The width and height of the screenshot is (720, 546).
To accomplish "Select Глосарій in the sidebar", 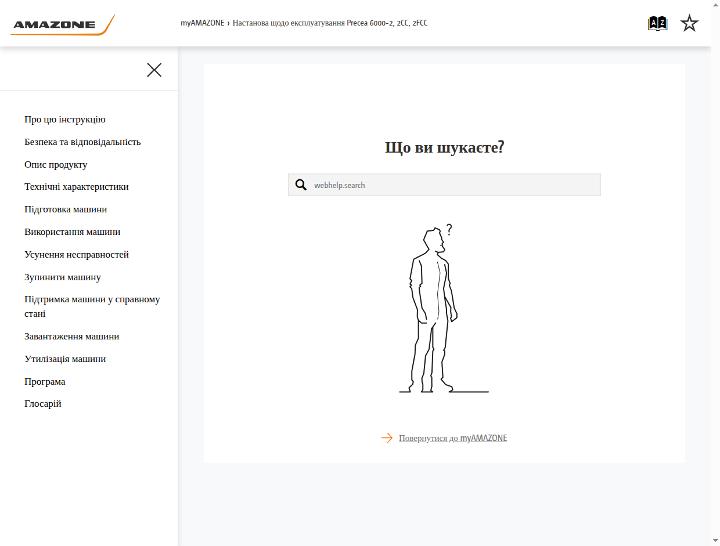I will [x=43, y=404].
